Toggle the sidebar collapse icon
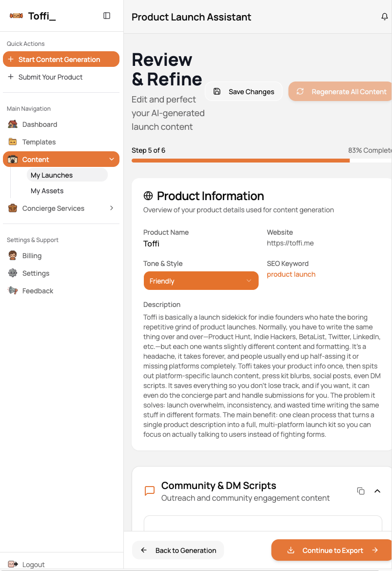This screenshot has height=571, width=392. (x=107, y=16)
